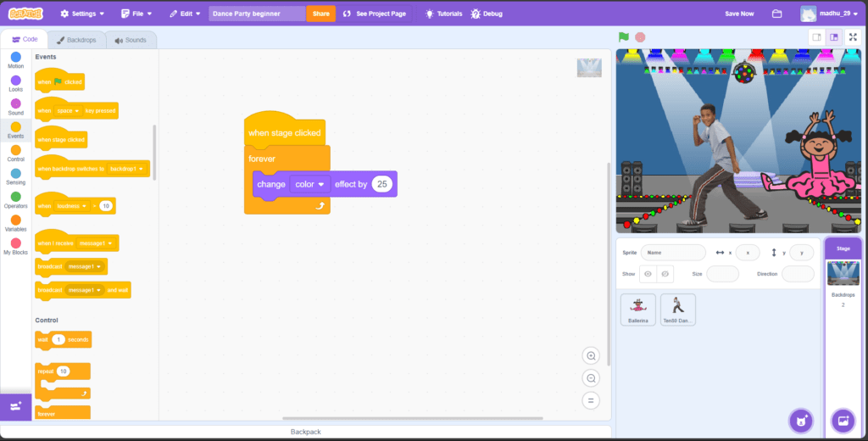This screenshot has width=868, height=441.
Task: Open the color effect dropdown in block
Action: 310,184
